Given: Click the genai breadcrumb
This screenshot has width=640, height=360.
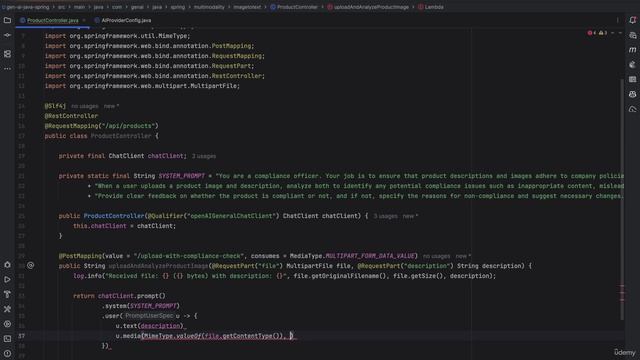Looking at the screenshot, I should (137, 7).
